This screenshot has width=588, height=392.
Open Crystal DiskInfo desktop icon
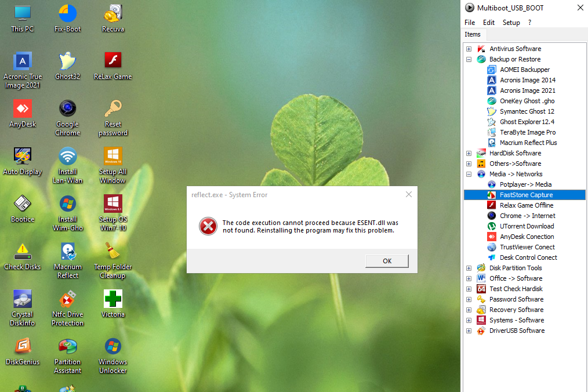pyautogui.click(x=23, y=308)
